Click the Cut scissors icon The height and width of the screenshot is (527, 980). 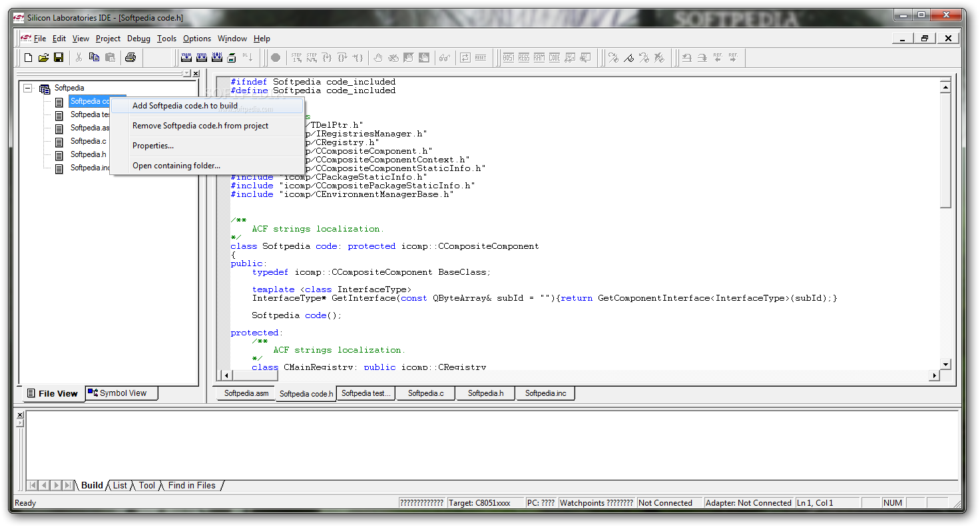point(79,58)
